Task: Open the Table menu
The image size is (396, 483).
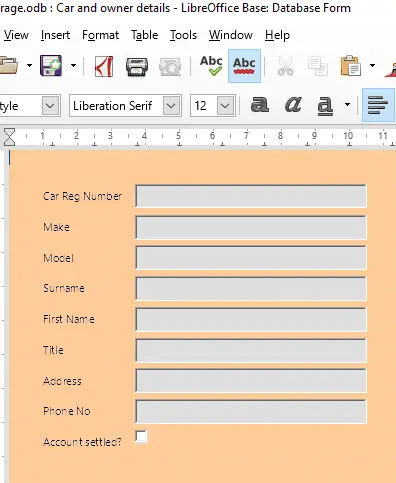Action: coord(144,35)
